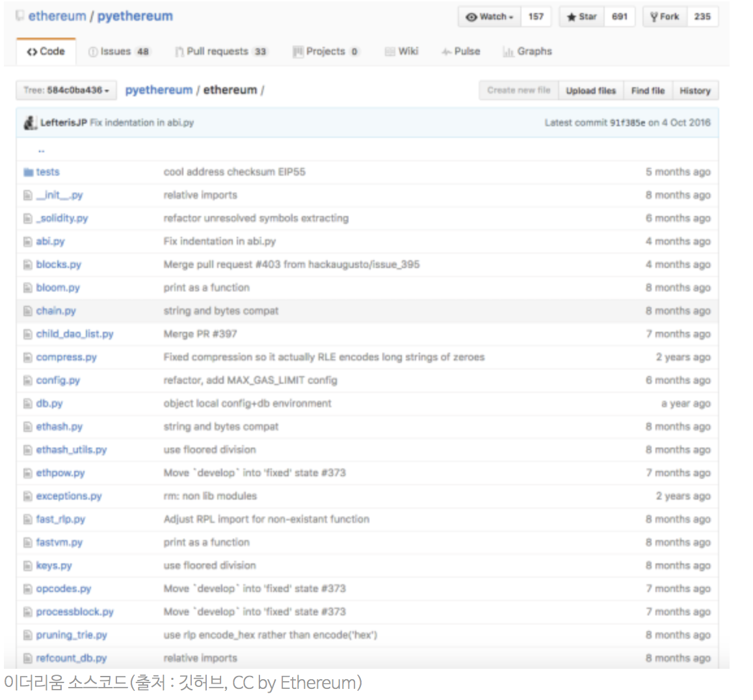Viewport: 753px width, 700px height.
Task: Open the Issues tab
Action: click(x=119, y=51)
